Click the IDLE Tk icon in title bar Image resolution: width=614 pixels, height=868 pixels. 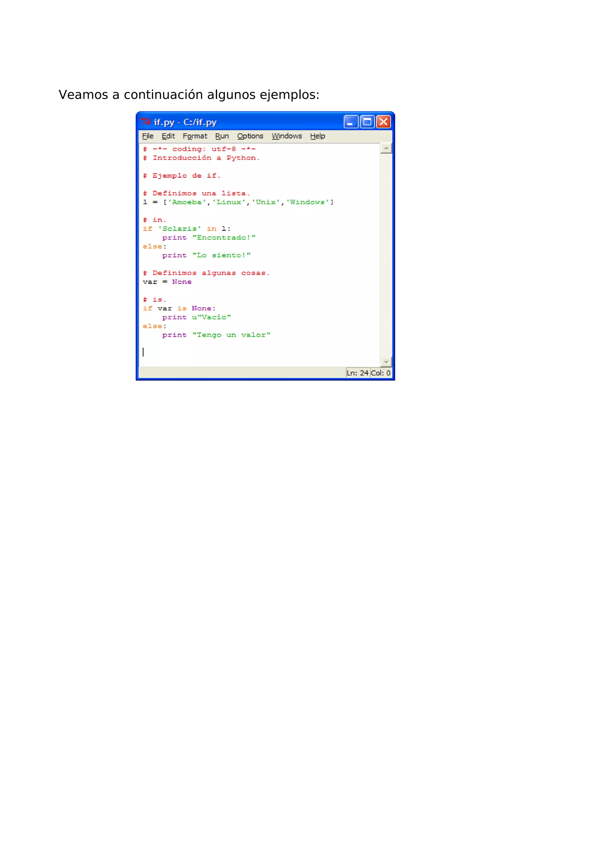click(146, 122)
